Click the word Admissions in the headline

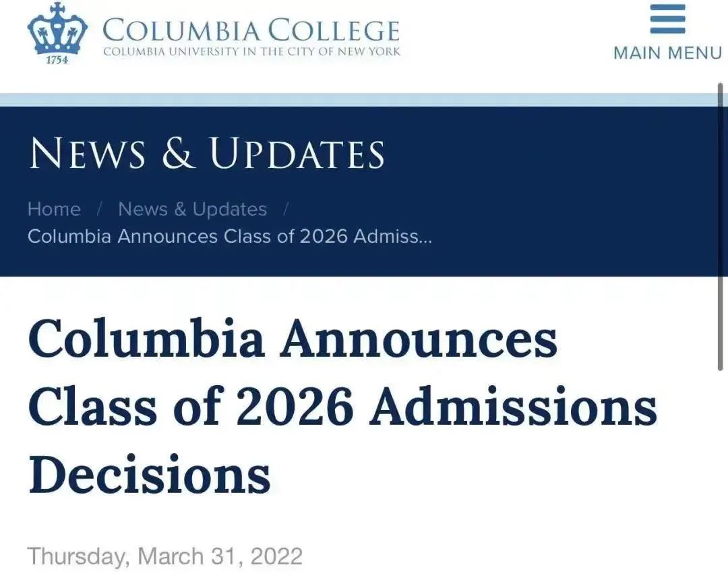pyautogui.click(x=514, y=407)
